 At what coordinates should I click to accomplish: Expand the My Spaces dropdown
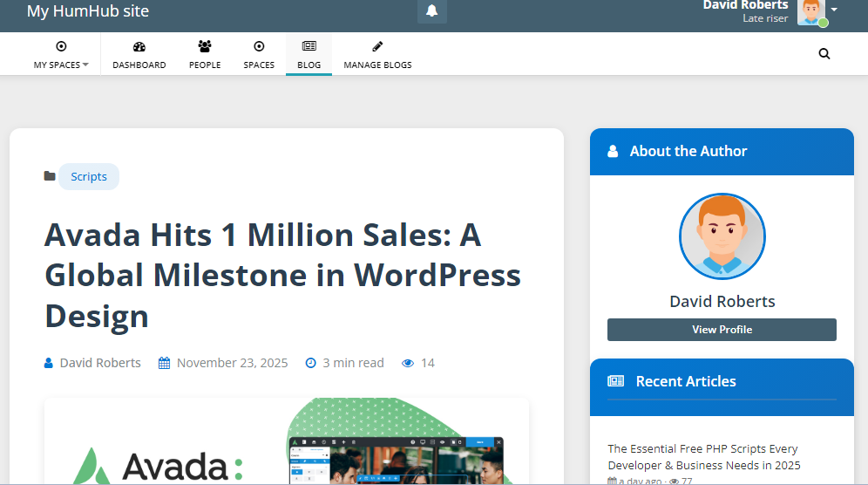click(61, 54)
